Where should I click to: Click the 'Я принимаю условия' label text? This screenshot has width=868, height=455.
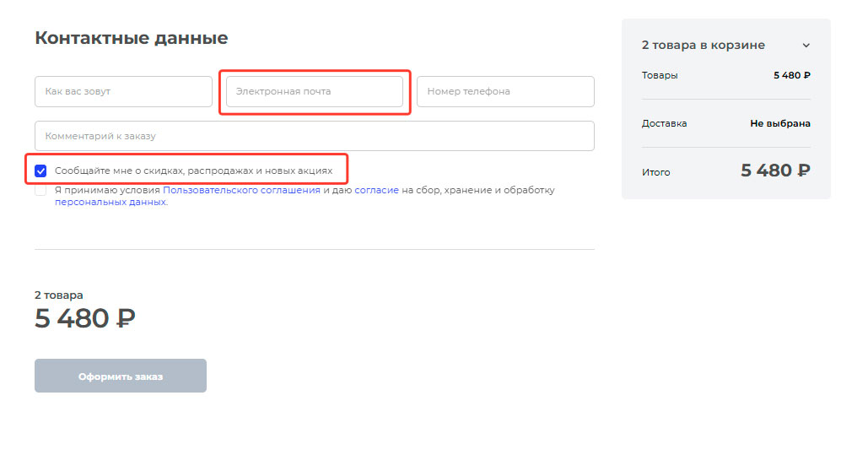[107, 190]
